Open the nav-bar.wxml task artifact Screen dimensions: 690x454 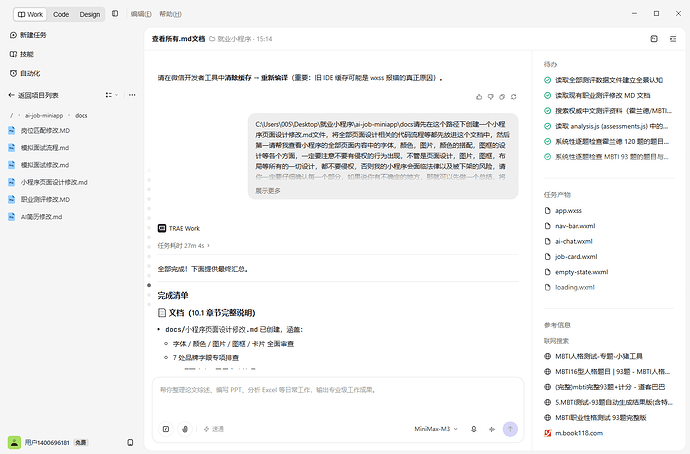pyautogui.click(x=570, y=226)
